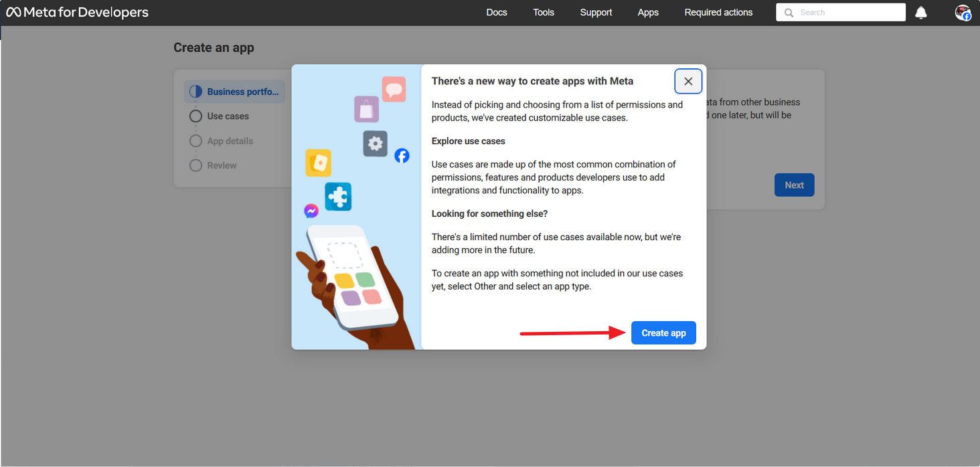Open the Docs menu
This screenshot has width=980, height=467.
tap(497, 12)
